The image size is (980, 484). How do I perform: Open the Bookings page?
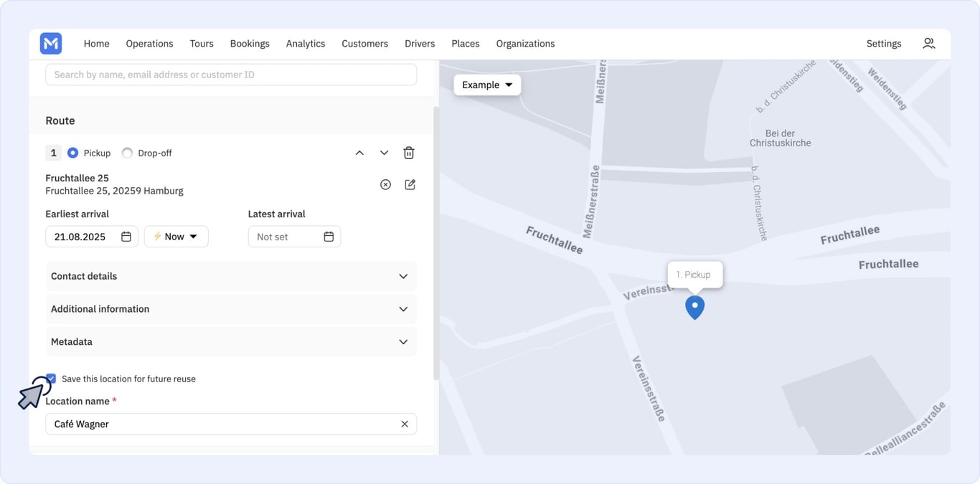(250, 44)
